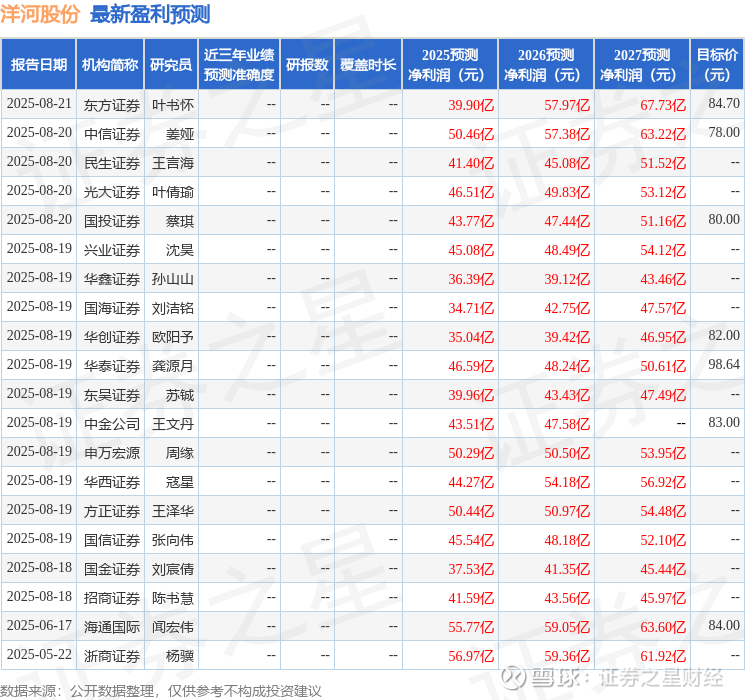The image size is (745, 700).
Task: Click analyst name 叶倩瑜
Action: point(173,192)
